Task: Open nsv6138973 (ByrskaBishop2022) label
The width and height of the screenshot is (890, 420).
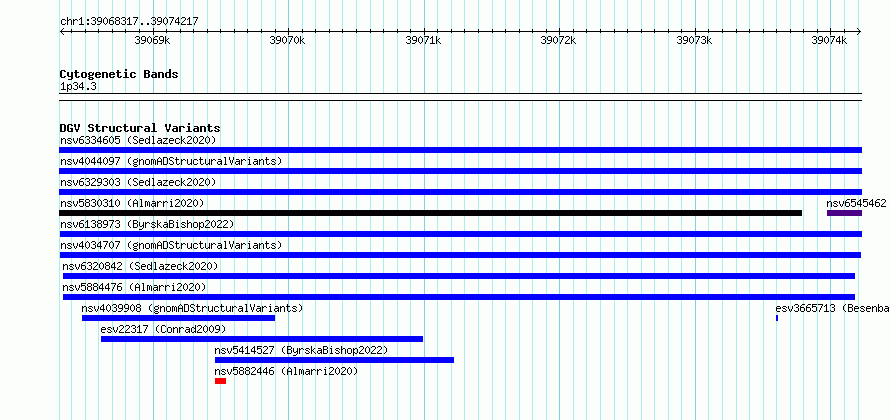Action: (147, 224)
